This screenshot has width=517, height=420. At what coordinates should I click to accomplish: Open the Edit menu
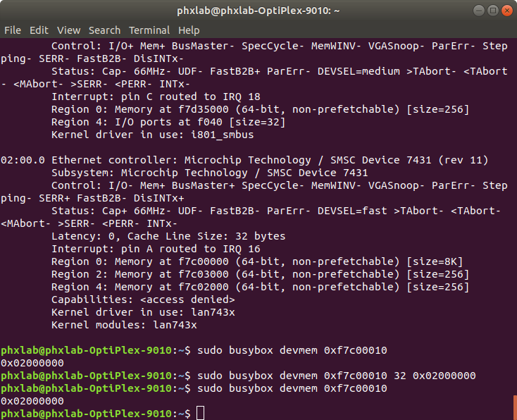[x=39, y=30]
